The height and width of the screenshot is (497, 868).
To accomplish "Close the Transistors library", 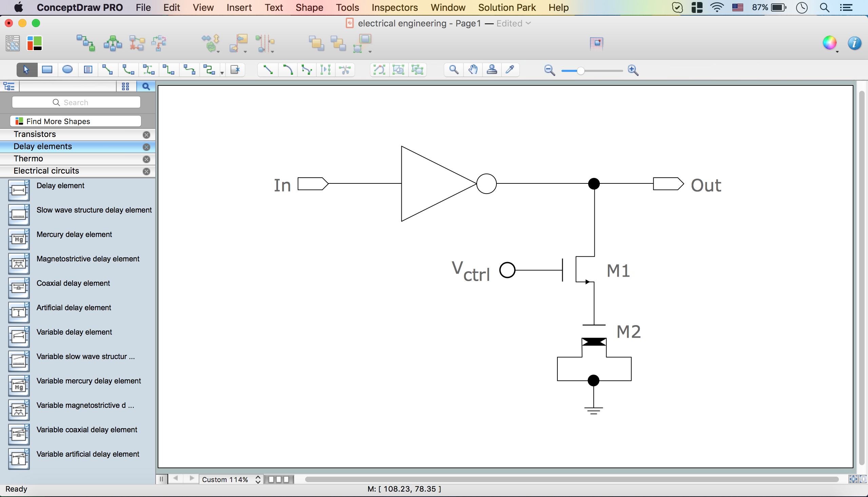I will click(146, 135).
